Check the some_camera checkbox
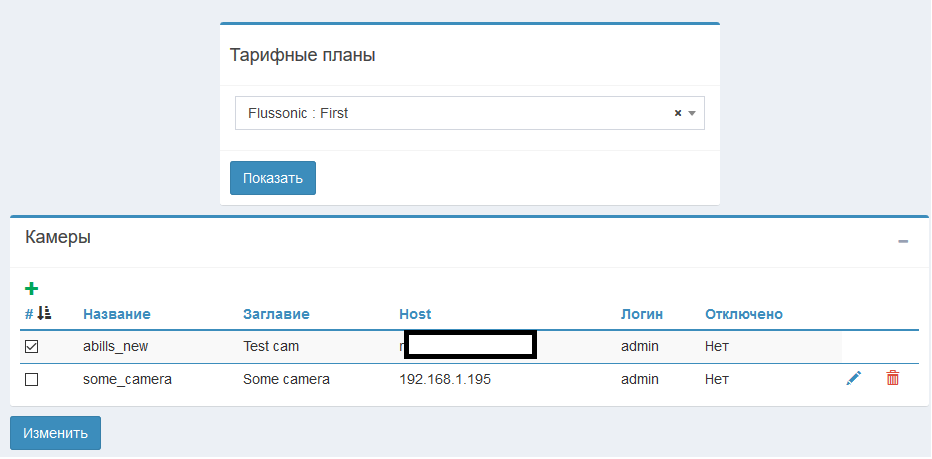Image resolution: width=932 pixels, height=459 pixels. pos(32,380)
